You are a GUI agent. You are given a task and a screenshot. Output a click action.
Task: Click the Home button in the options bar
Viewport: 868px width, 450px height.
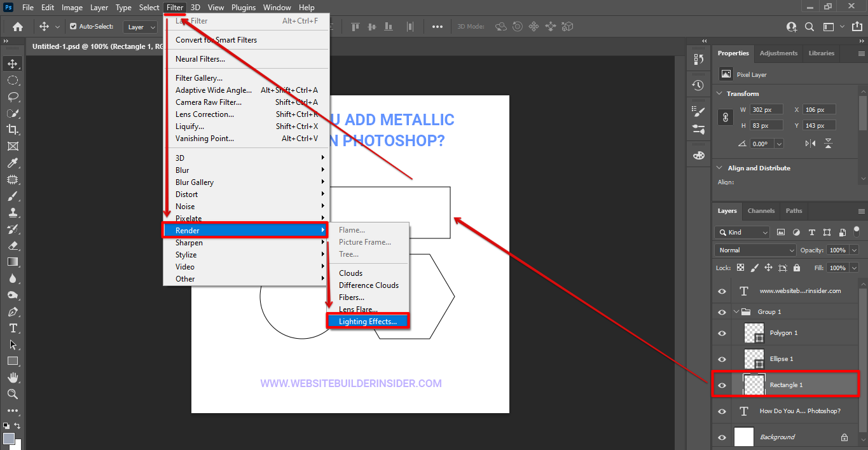17,27
